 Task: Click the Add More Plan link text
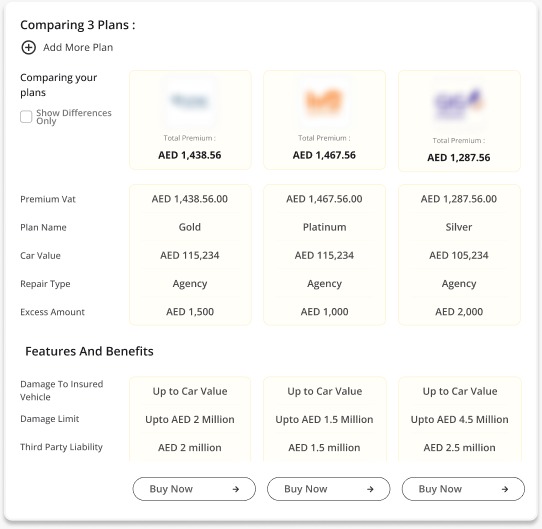click(x=78, y=47)
